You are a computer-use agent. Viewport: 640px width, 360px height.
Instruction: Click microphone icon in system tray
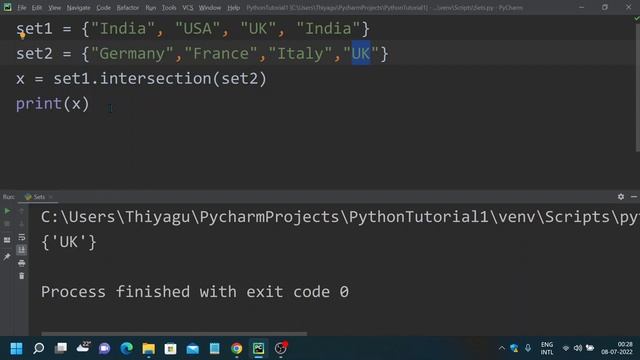(528, 348)
